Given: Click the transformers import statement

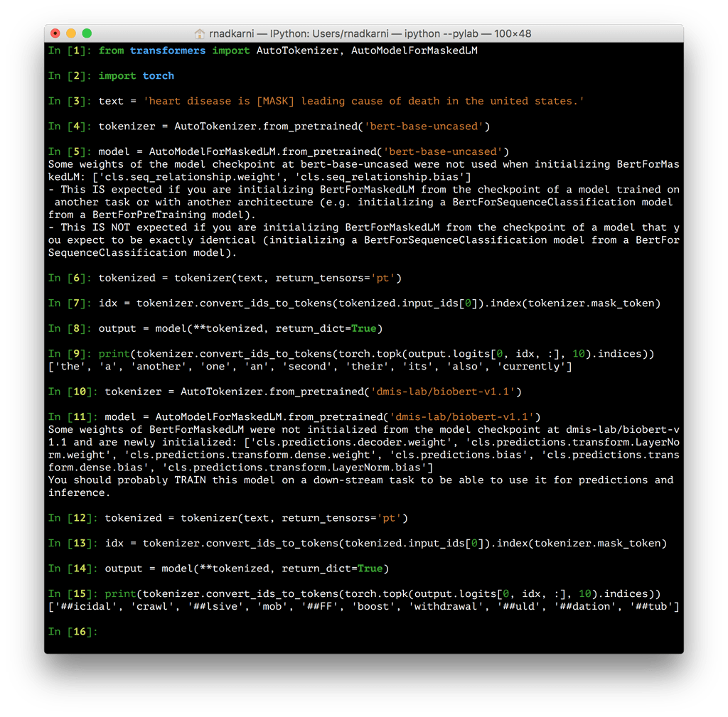Looking at the screenshot, I should (168, 50).
